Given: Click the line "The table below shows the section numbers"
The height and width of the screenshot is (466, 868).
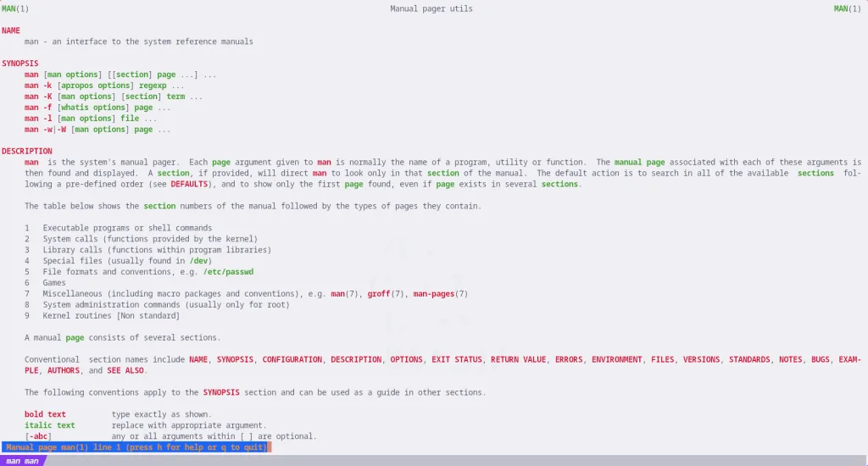Looking at the screenshot, I should [253, 206].
